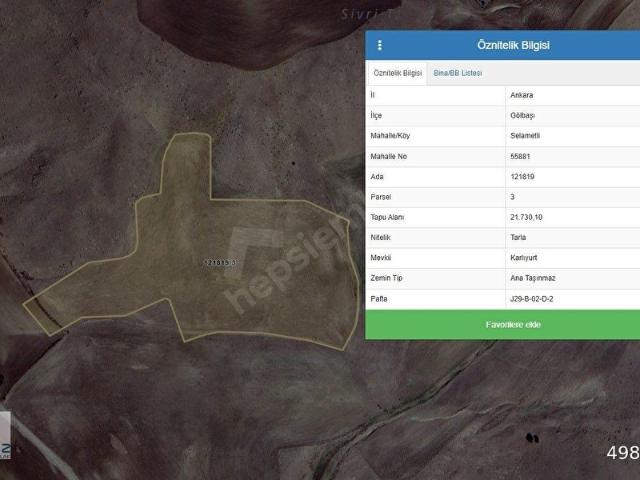Click the Pafta value J29-B-02-D-2
This screenshot has width=640, height=480.
531,298
